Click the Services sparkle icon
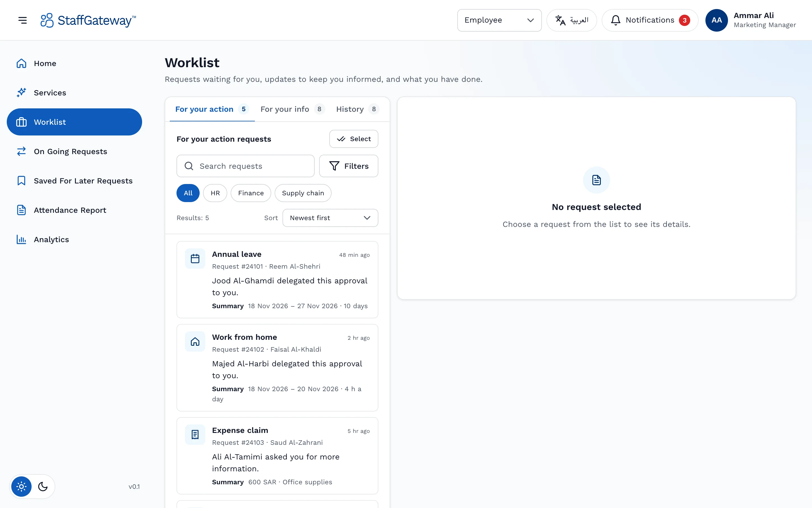Image resolution: width=812 pixels, height=508 pixels. 21,93
